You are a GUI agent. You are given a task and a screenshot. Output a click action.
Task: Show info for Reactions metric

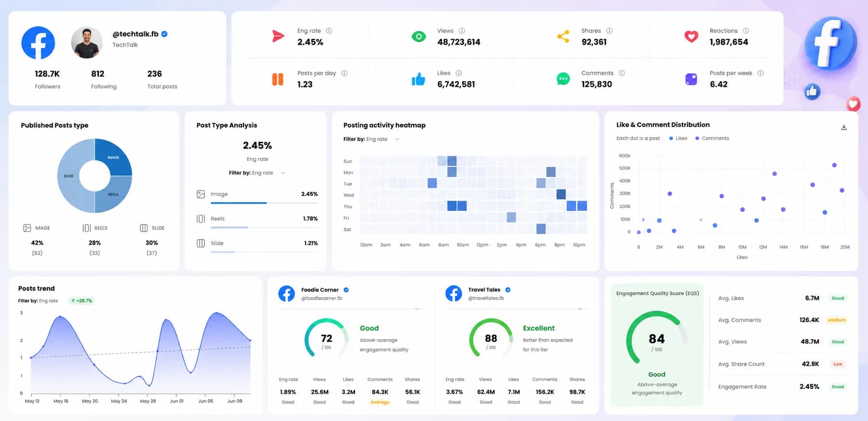[x=746, y=30]
